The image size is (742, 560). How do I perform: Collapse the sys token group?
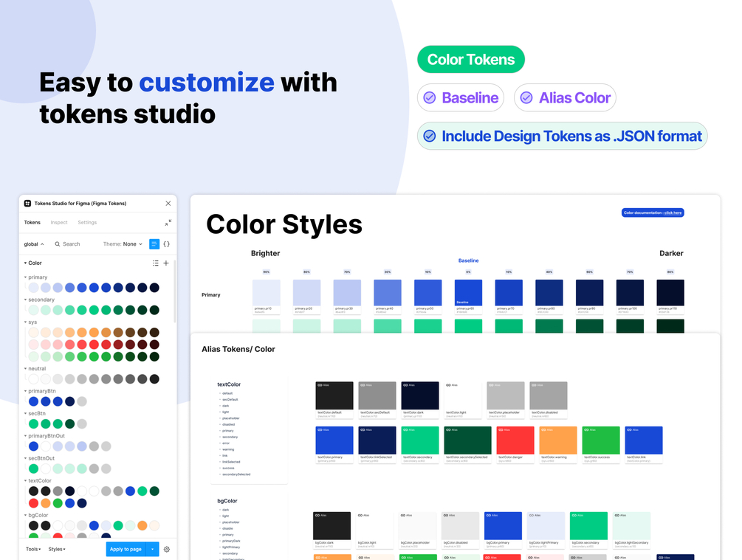click(x=26, y=322)
